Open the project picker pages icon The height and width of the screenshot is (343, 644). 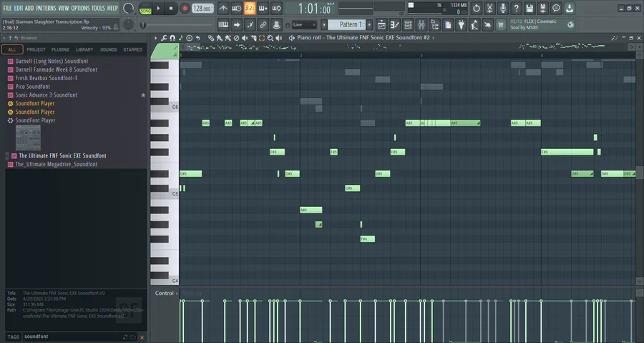[x=448, y=25]
